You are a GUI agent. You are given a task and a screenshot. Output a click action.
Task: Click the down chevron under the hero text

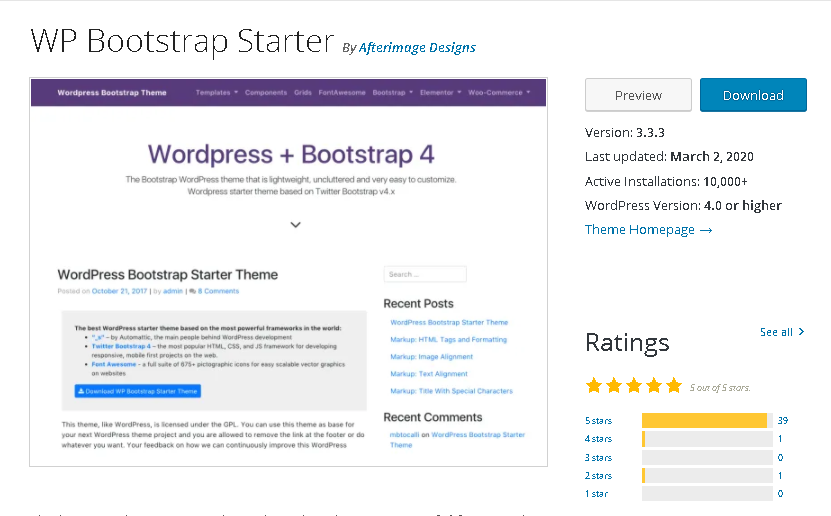click(x=296, y=225)
